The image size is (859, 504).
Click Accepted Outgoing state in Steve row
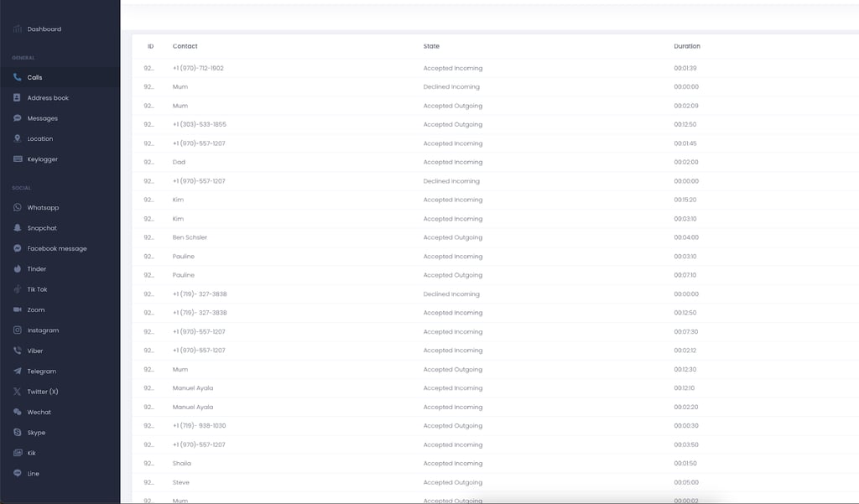(453, 483)
